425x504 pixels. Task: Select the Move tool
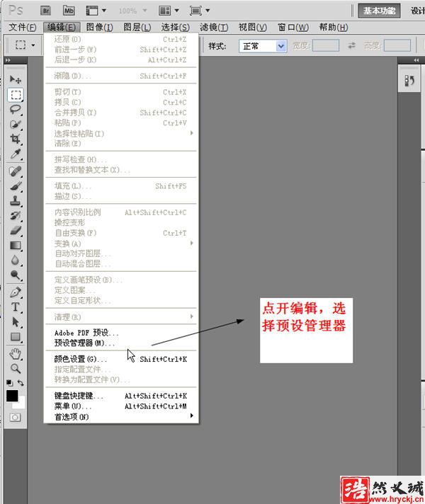[x=15, y=79]
